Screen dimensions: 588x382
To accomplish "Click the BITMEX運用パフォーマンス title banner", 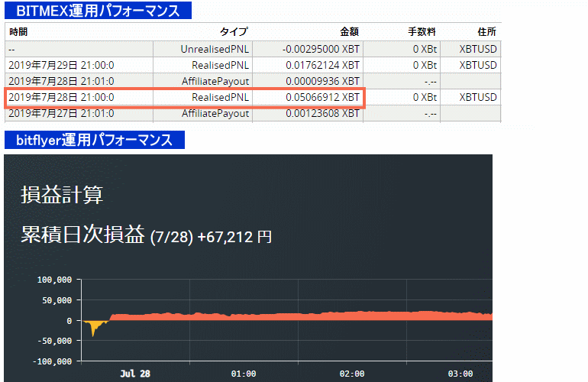I will click(x=98, y=11).
